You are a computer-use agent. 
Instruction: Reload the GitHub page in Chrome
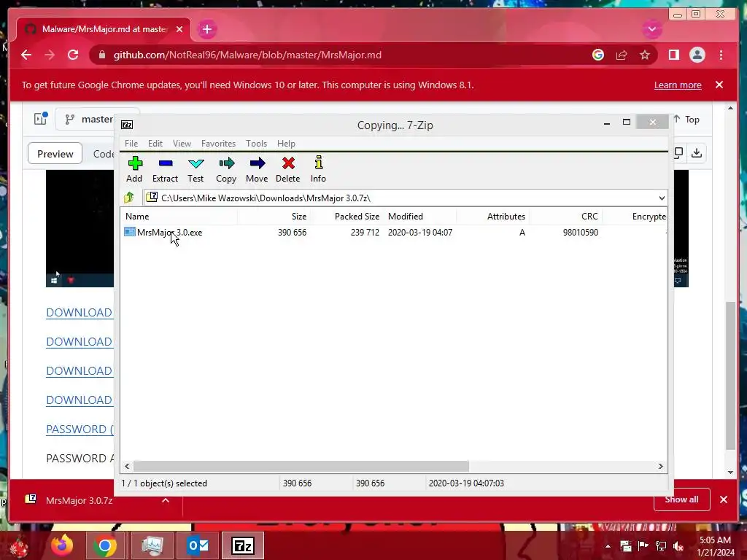coord(73,55)
